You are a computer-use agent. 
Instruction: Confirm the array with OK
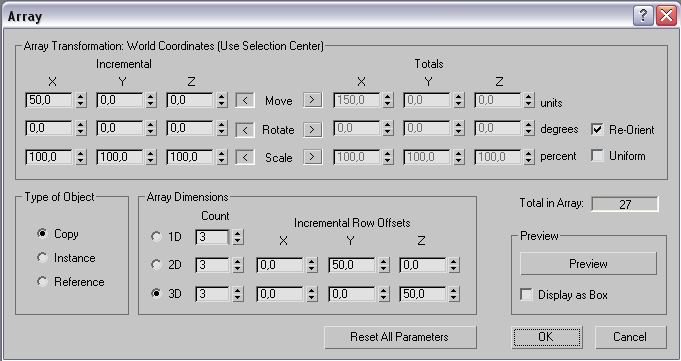tap(547, 337)
